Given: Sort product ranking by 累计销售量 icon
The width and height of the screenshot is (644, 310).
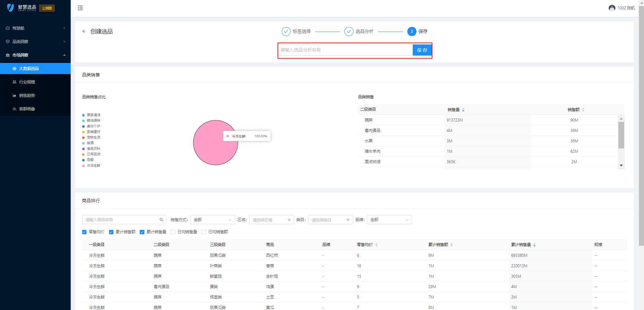Looking at the screenshot, I should coord(534,245).
